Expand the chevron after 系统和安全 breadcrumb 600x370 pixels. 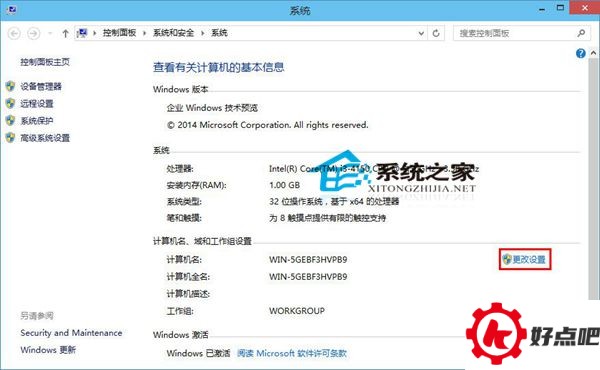coord(203,33)
